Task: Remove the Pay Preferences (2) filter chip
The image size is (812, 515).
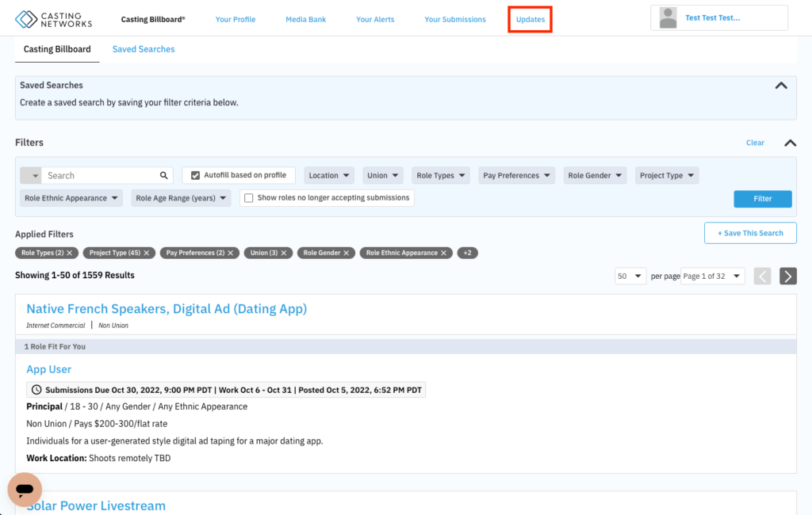Action: click(231, 253)
